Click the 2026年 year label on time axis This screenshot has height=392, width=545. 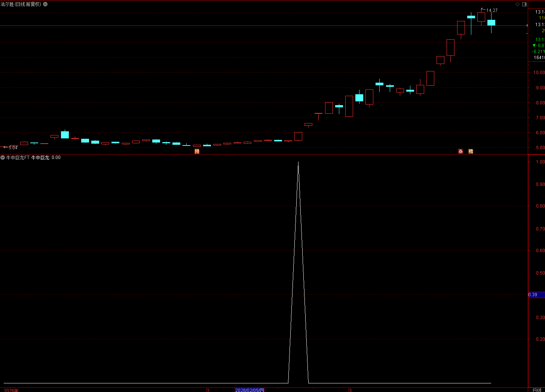[x=11, y=390]
